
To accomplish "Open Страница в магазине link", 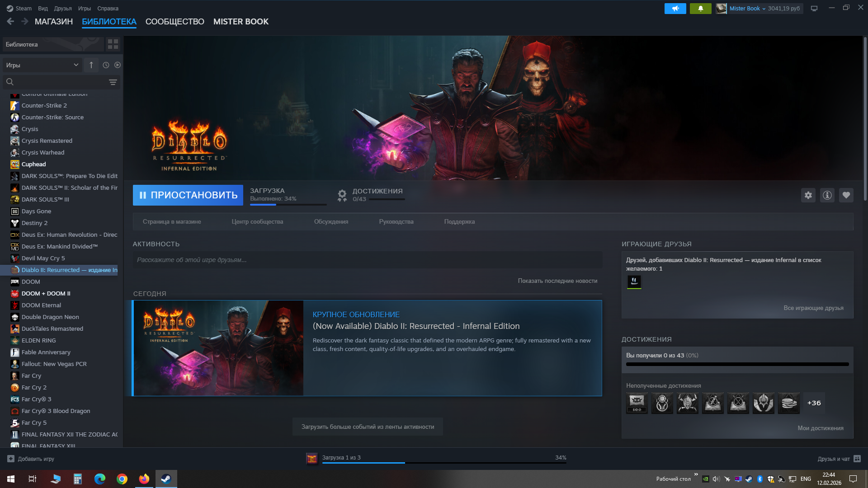I will (x=172, y=222).
